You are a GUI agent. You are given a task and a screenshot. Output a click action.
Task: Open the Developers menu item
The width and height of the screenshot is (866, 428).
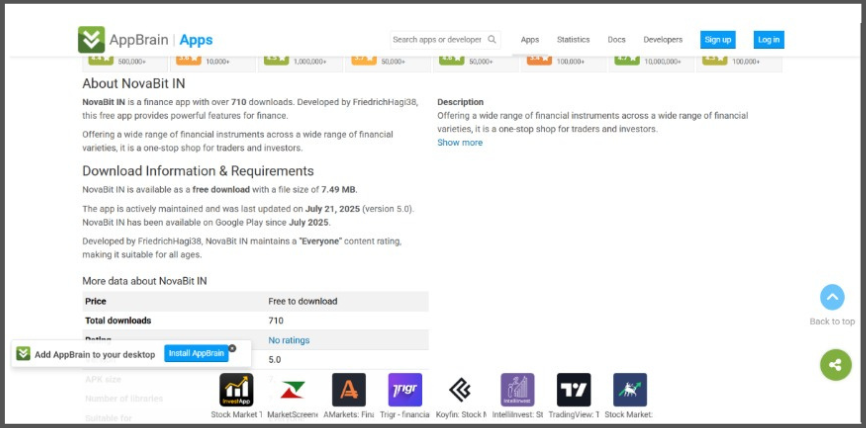pos(663,40)
